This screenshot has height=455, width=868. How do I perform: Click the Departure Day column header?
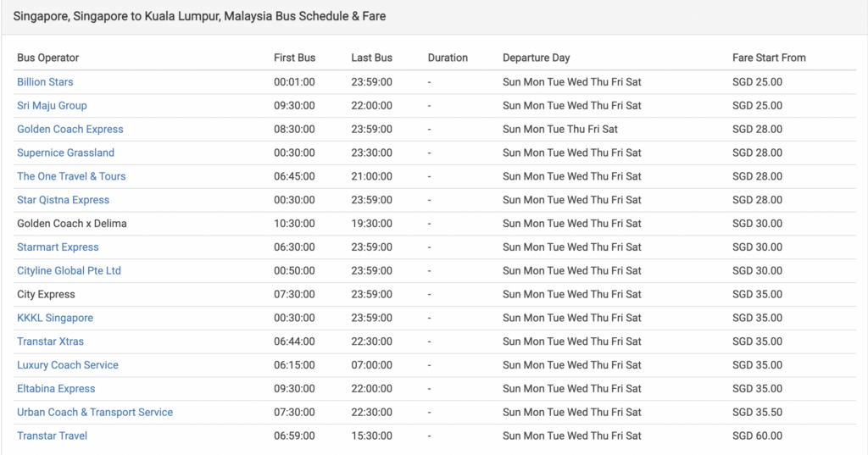(x=536, y=58)
